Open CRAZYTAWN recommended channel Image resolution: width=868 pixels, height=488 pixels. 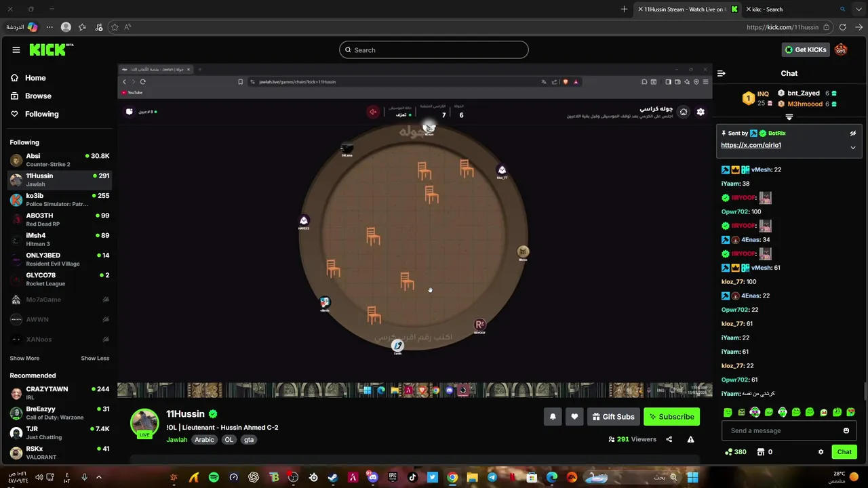(x=59, y=393)
